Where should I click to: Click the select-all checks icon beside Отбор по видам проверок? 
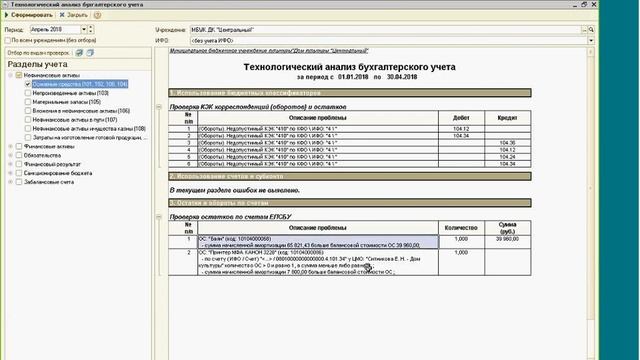[x=79, y=53]
